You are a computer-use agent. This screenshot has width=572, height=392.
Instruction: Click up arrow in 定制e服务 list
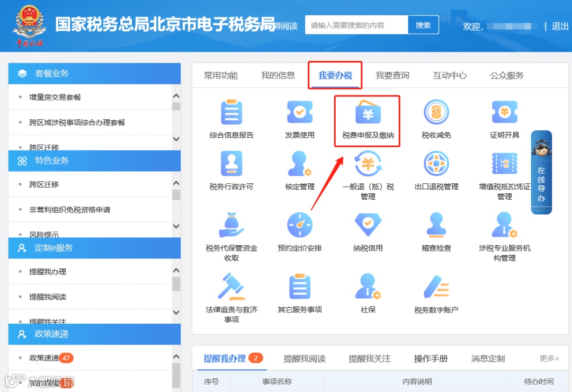tap(176, 270)
